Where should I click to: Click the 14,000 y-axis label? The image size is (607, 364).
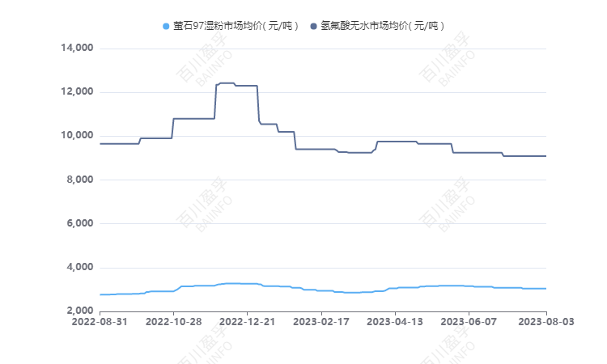pyautogui.click(x=78, y=49)
